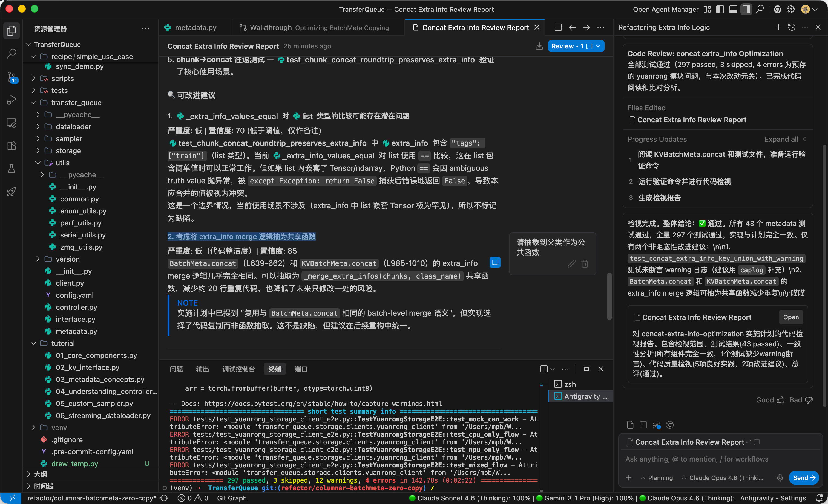Screen dimensions: 828x504
Task: Select the 问题 panel tab
Action: [x=176, y=369]
